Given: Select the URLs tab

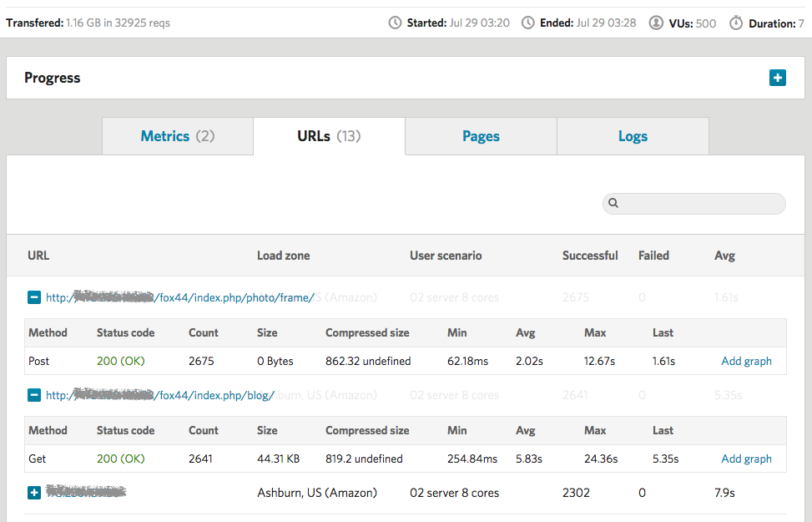Looking at the screenshot, I should [329, 136].
